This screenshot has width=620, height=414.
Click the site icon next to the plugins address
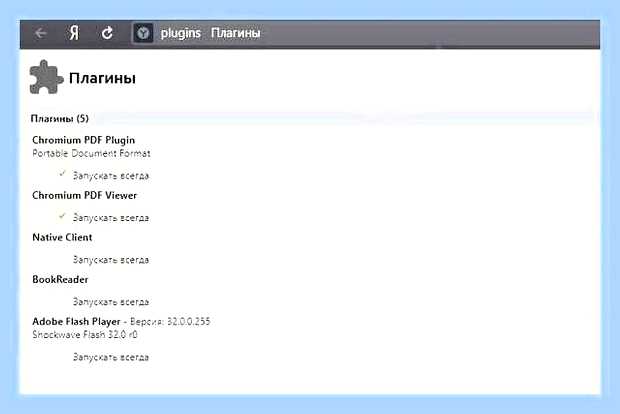(143, 33)
